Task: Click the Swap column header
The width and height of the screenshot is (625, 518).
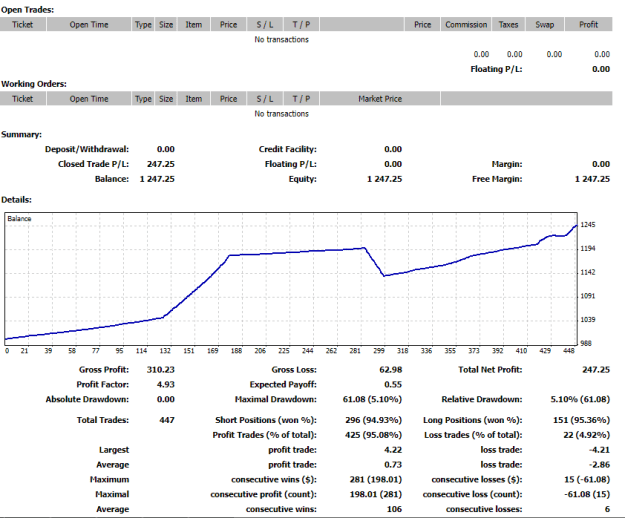Action: tap(544, 24)
